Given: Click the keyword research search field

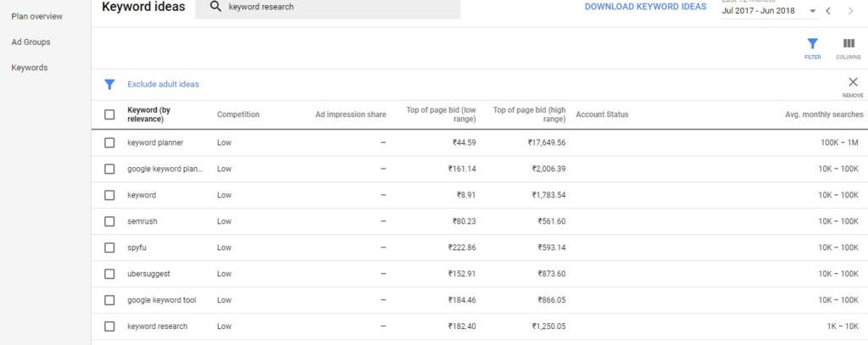Looking at the screenshot, I should point(328,8).
